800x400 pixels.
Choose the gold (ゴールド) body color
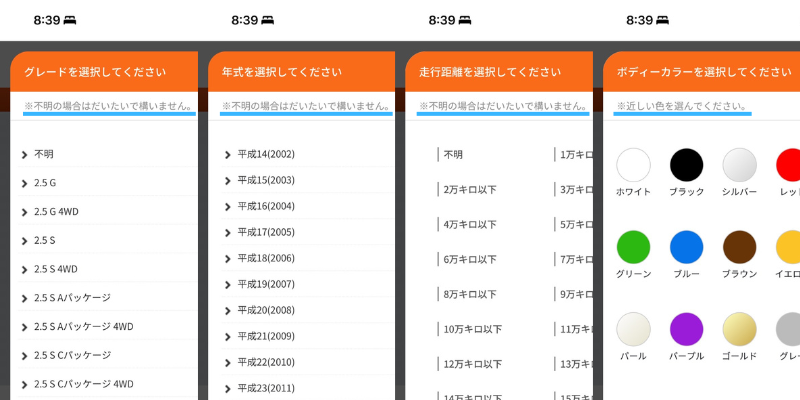[739, 329]
